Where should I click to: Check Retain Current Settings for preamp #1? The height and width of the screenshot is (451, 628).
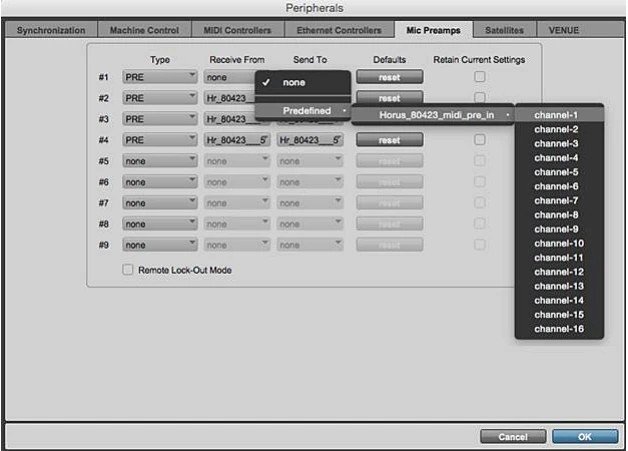click(x=479, y=77)
